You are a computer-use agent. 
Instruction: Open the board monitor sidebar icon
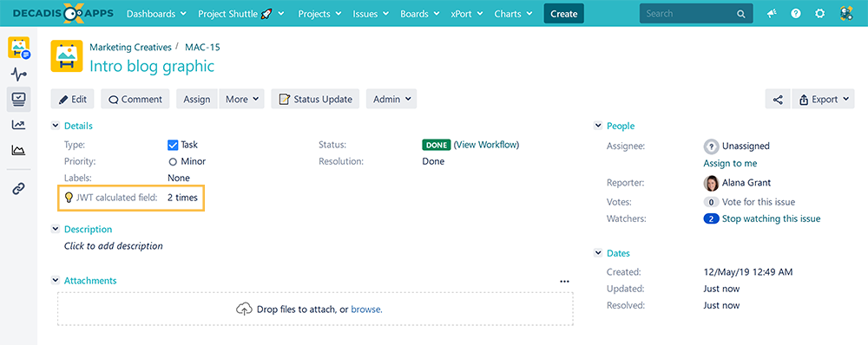pos(19,100)
